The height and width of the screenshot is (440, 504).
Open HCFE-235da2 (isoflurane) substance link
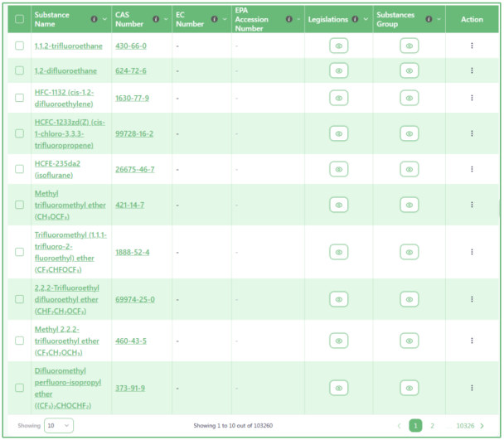coord(57,169)
